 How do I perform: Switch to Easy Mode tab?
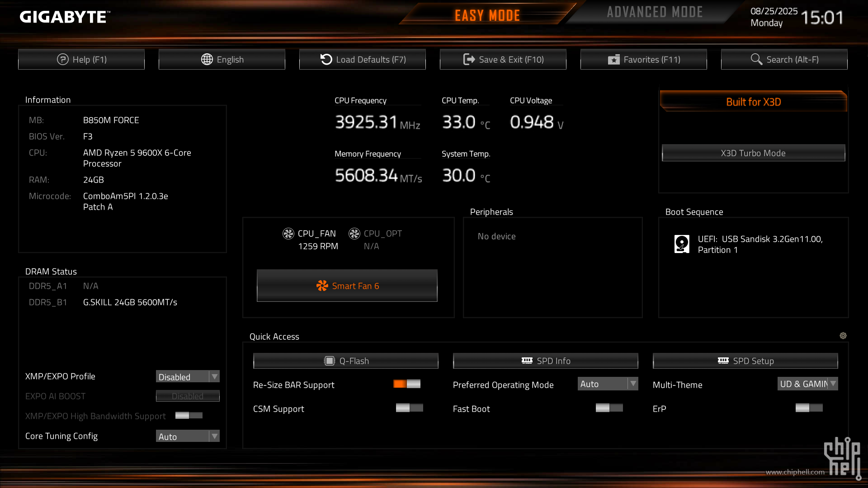click(x=487, y=15)
